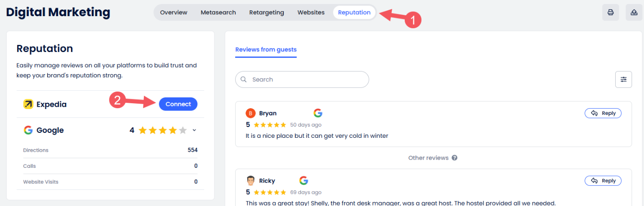The height and width of the screenshot is (206, 644).
Task: Reply to Bryan's review
Action: (x=603, y=113)
